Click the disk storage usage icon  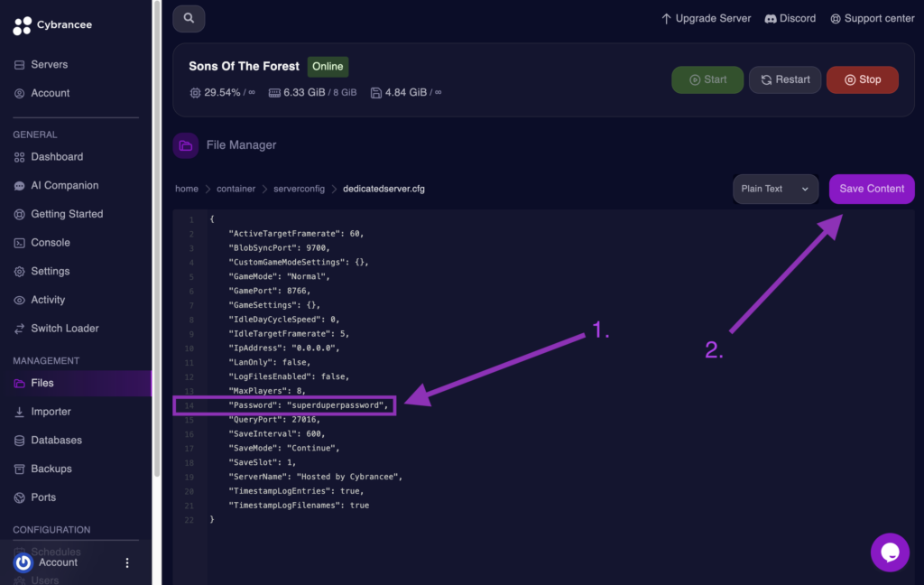click(376, 93)
